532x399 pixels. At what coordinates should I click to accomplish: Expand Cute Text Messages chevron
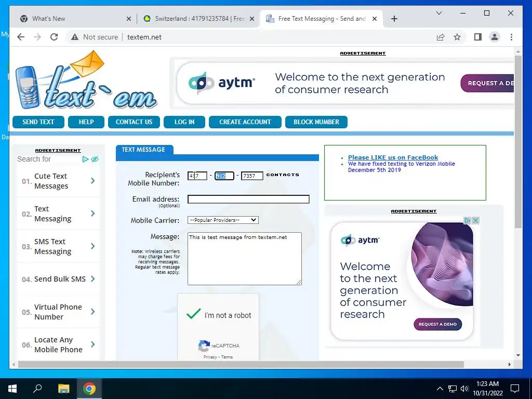tap(92, 181)
